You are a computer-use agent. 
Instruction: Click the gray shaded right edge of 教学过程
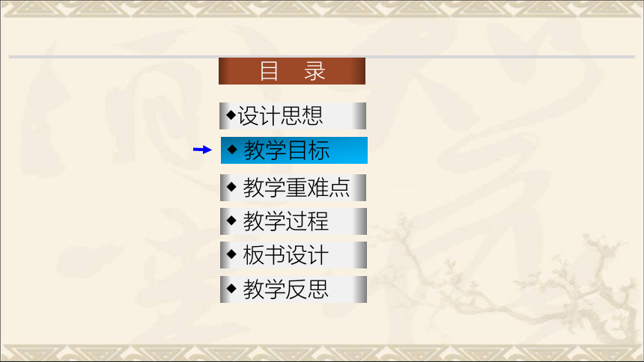[360, 221]
